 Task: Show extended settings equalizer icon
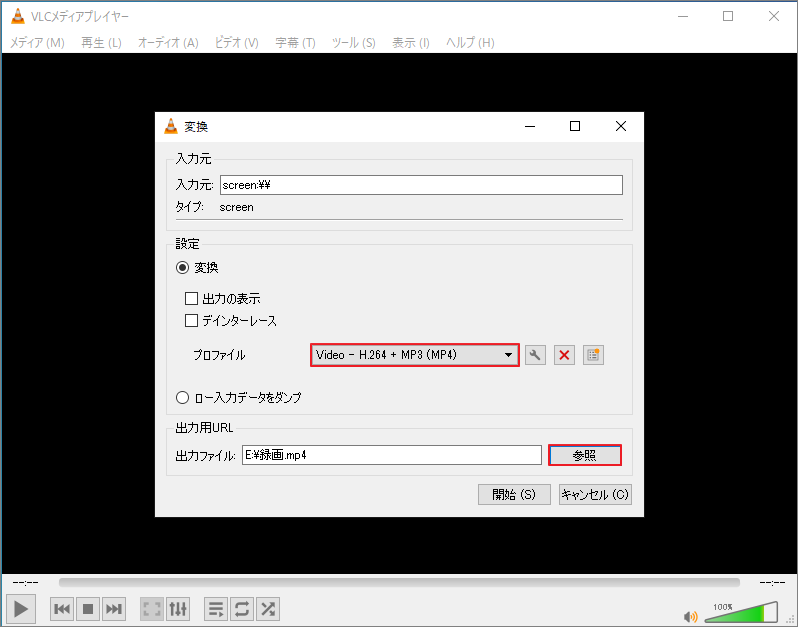point(178,609)
